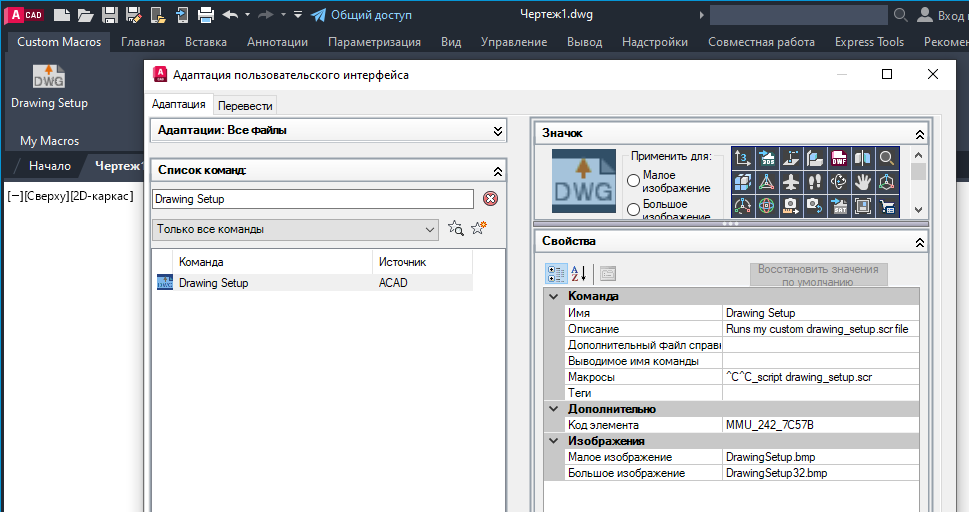Select Drawing Setup row in command list
The width and height of the screenshot is (969, 512).
tap(313, 283)
